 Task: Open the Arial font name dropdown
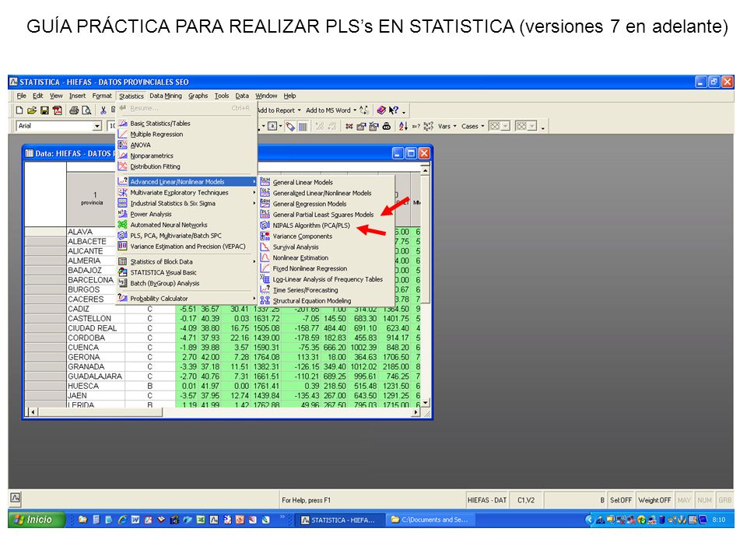(x=97, y=126)
